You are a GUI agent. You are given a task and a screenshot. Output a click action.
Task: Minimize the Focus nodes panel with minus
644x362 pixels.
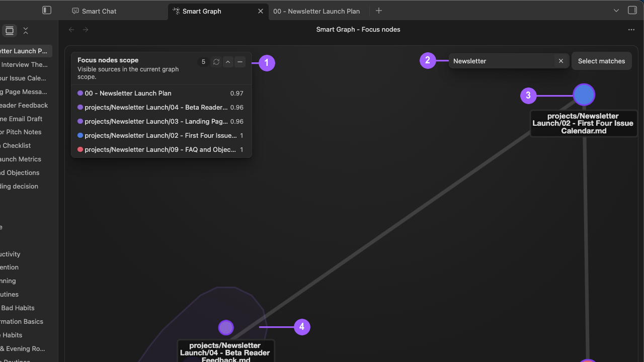coord(240,62)
